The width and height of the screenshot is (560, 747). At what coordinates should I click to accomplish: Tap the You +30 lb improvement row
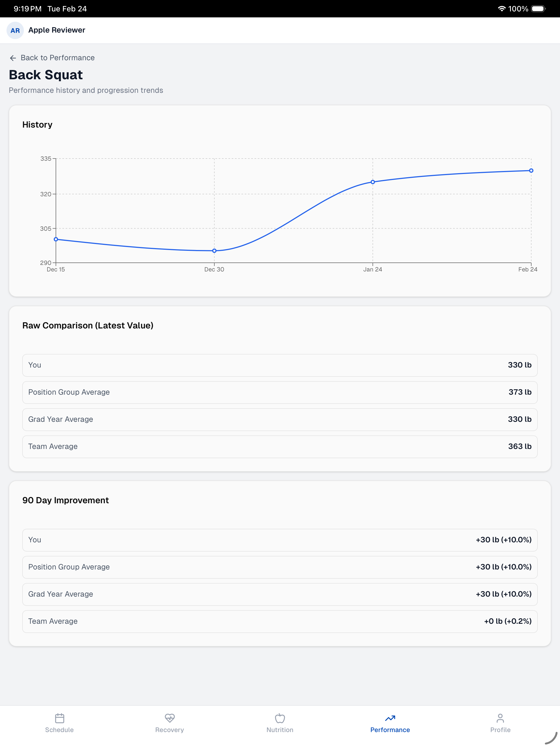(x=280, y=540)
